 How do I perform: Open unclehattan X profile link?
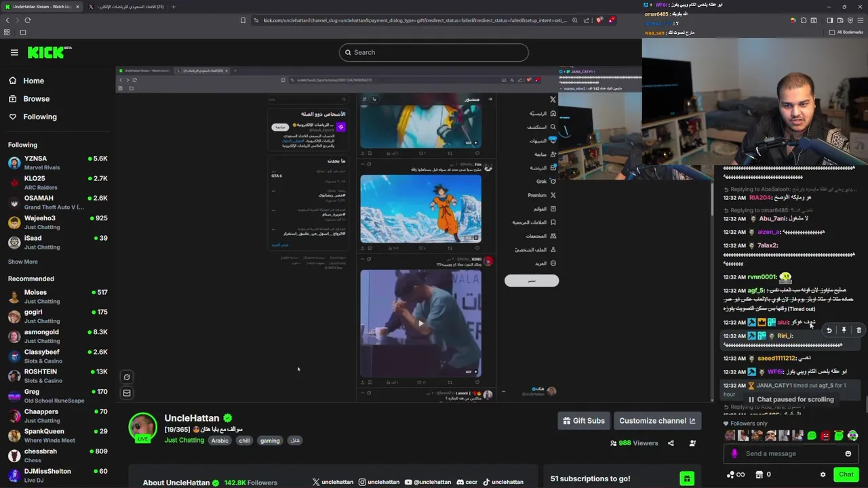[333, 482]
